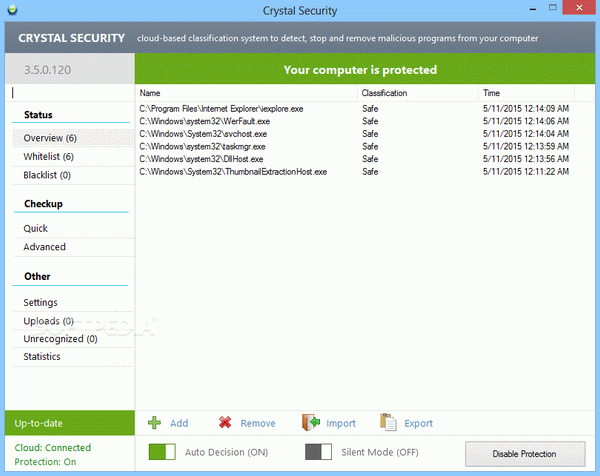Screen dimensions: 600x476
Task: Click the Status section heading
Action: click(x=38, y=115)
